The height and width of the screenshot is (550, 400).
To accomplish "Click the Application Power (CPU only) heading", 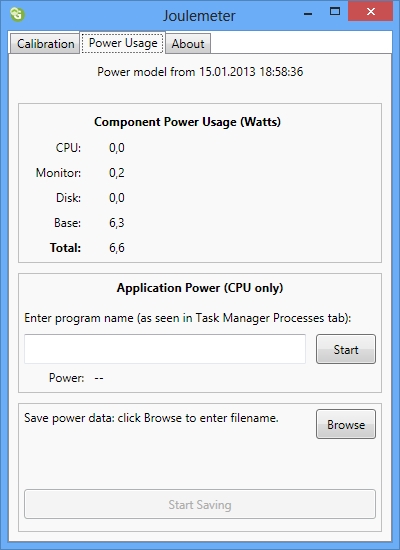I will 200,288.
